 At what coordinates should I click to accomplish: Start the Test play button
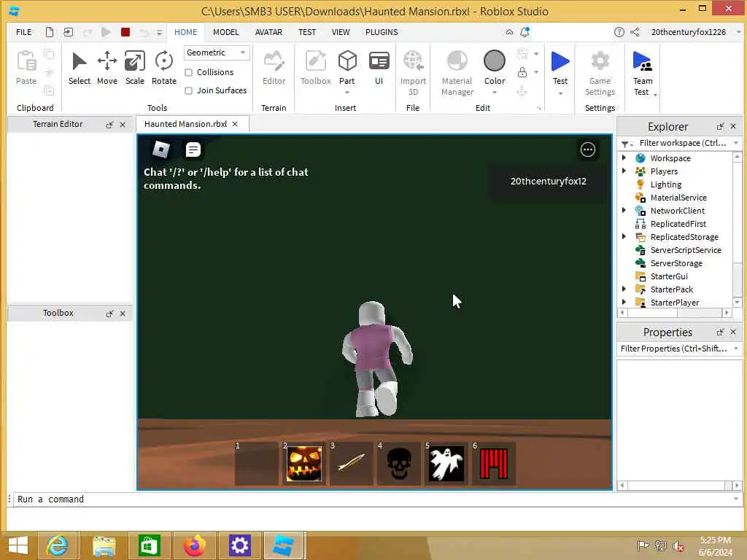(560, 62)
